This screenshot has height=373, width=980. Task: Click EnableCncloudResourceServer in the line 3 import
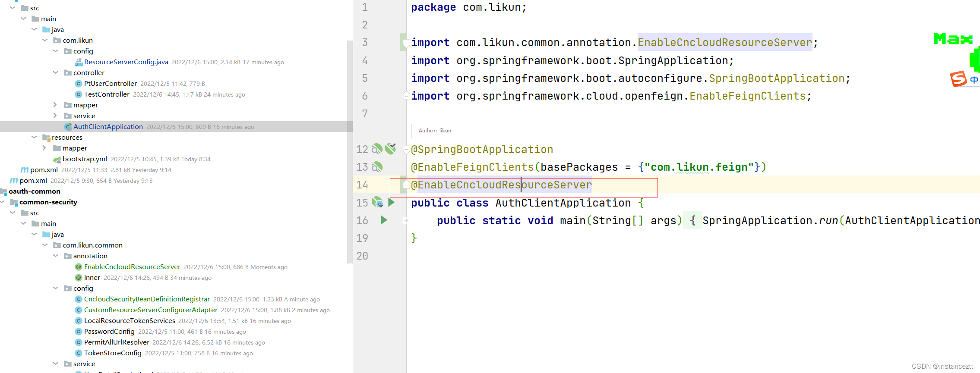pos(725,43)
